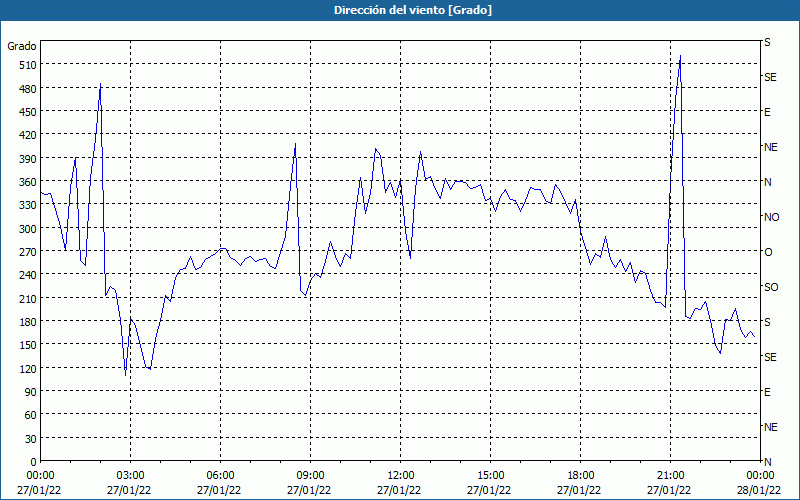
Task: Click the 'N' compass label level with 360
Action: (767, 182)
